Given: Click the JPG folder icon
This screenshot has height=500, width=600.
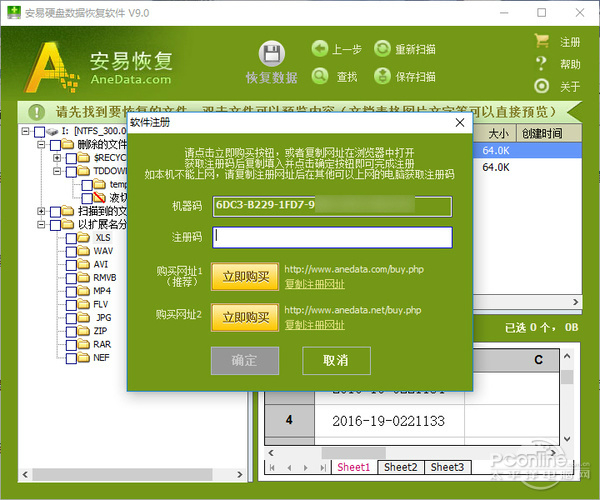Looking at the screenshot, I should click(83, 318).
